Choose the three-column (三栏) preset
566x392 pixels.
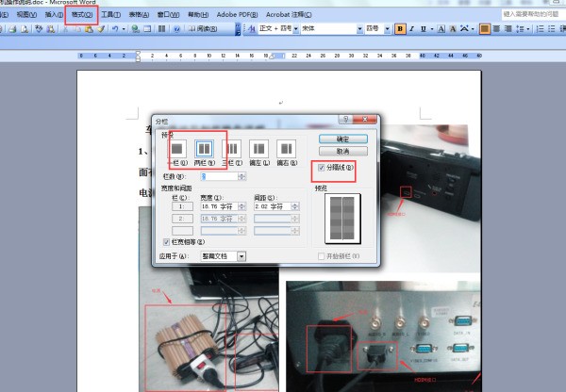click(x=231, y=149)
